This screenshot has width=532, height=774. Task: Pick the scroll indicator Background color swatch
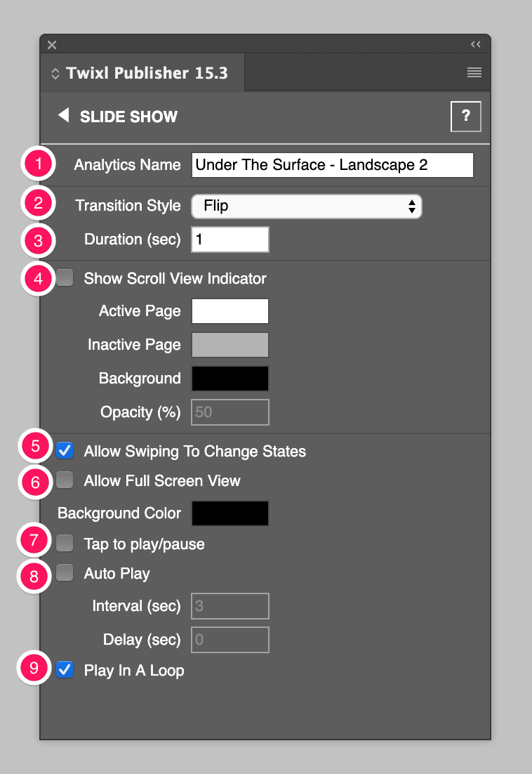[x=230, y=379]
